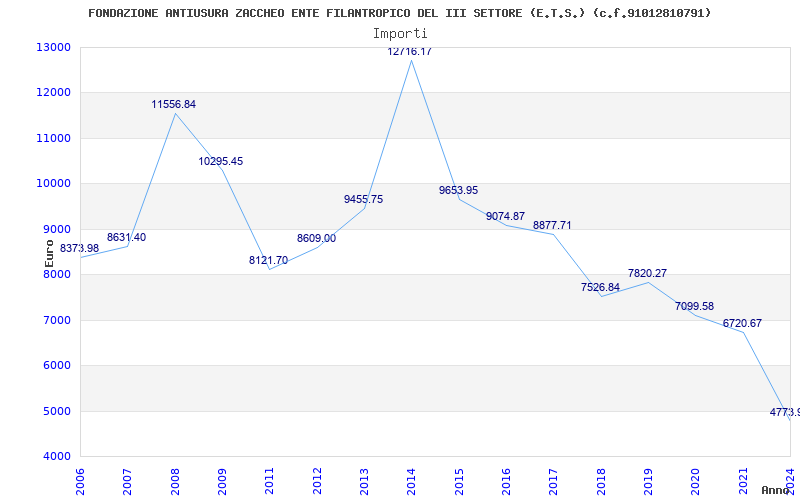The height and width of the screenshot is (500, 800).
Task: Click the data label 8877.71
Action: coord(552,226)
